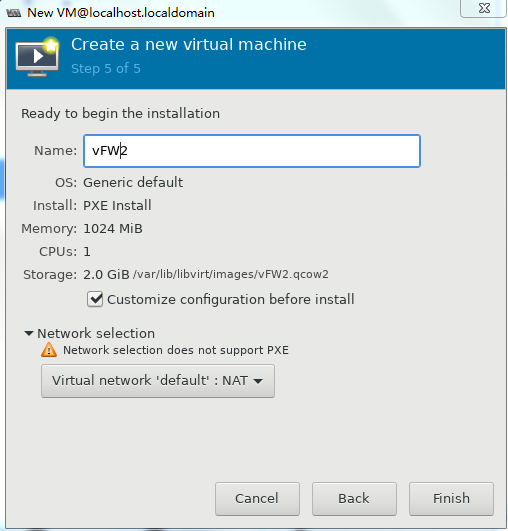508x531 pixels.
Task: Click the Cancel button
Action: point(257,499)
